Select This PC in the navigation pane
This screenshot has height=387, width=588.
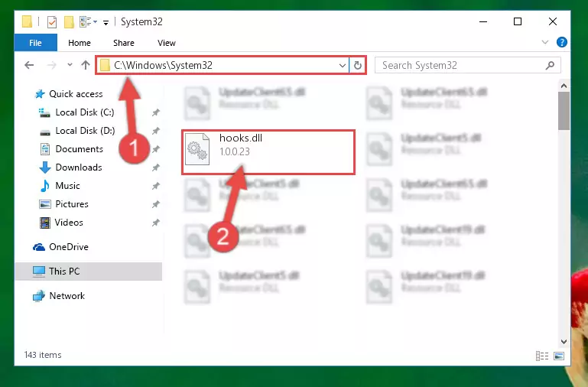[x=89, y=271]
